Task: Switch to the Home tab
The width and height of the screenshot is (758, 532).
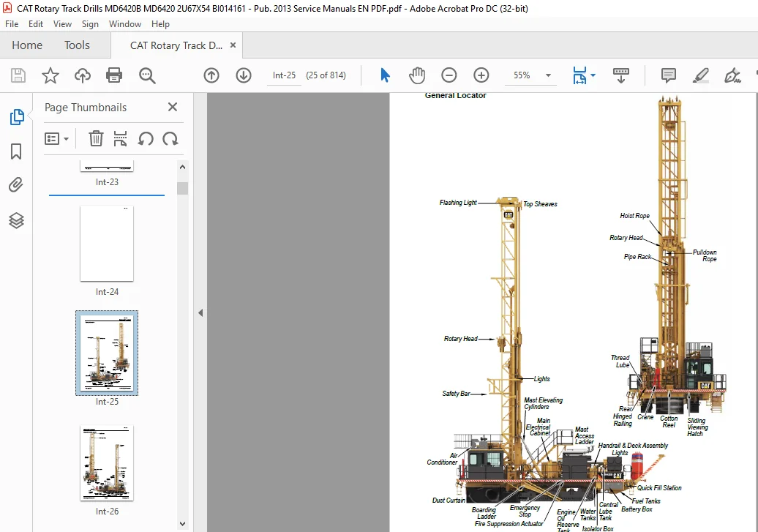Action: pyautogui.click(x=27, y=45)
